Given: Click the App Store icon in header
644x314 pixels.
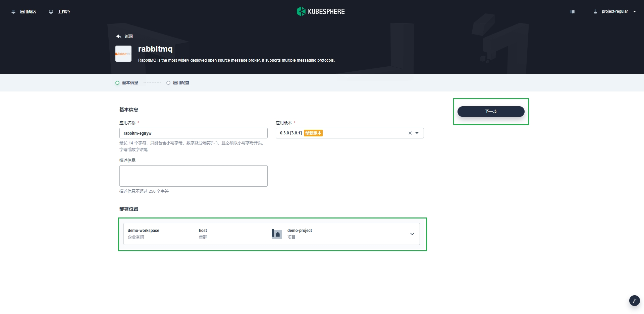Looking at the screenshot, I should coord(13,12).
